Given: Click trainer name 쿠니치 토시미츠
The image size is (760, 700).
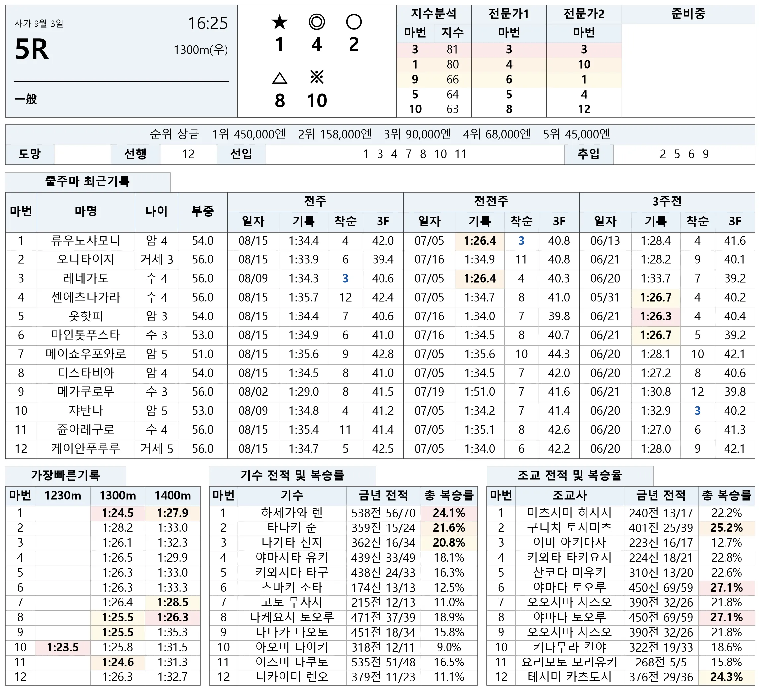Looking at the screenshot, I should 570,527.
